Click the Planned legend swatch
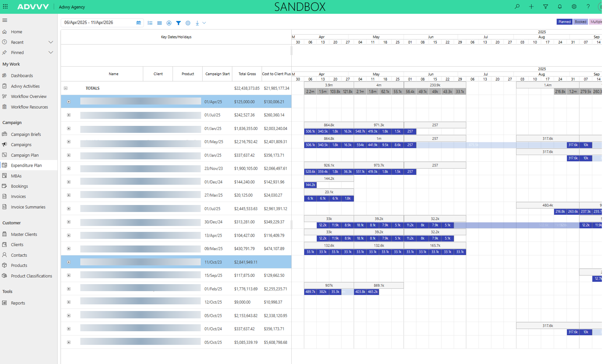The width and height of the screenshot is (603, 364). pos(564,22)
